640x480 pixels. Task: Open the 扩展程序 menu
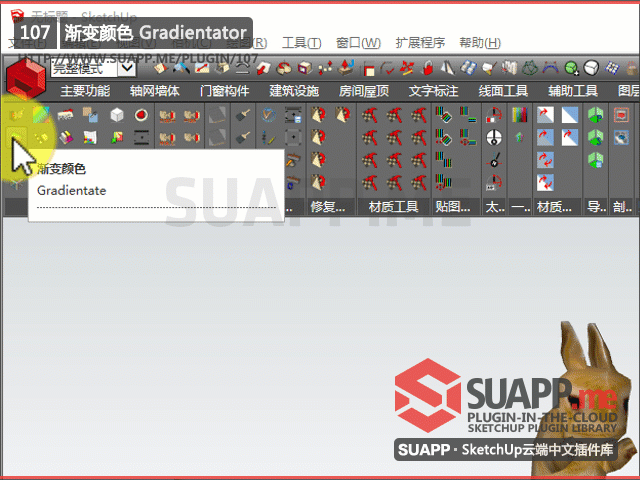point(420,43)
